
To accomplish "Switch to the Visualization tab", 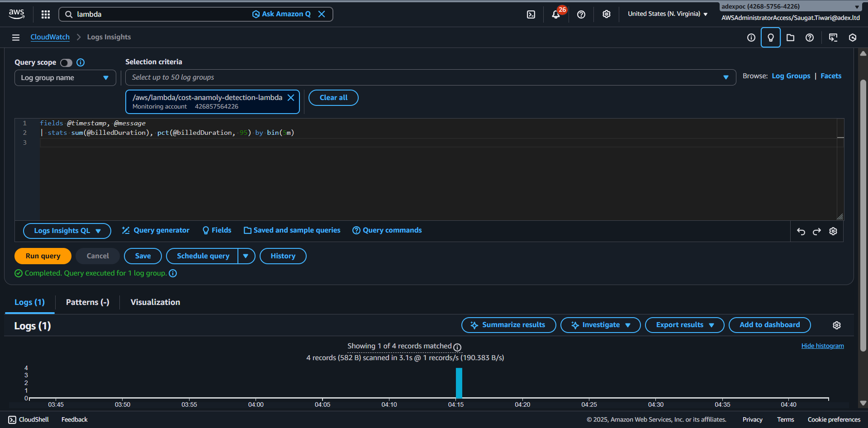I will (155, 302).
